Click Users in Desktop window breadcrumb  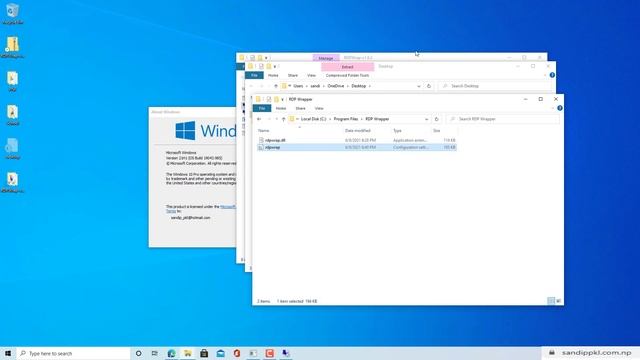pos(298,86)
